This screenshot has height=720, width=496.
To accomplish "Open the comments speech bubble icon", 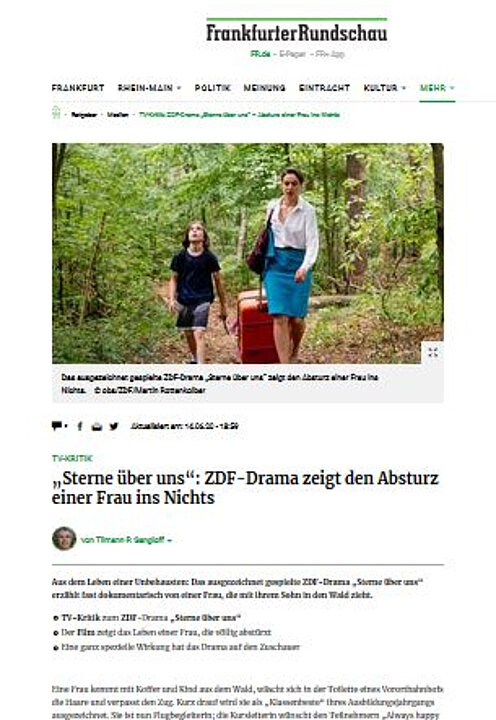I will pyautogui.click(x=57, y=426).
